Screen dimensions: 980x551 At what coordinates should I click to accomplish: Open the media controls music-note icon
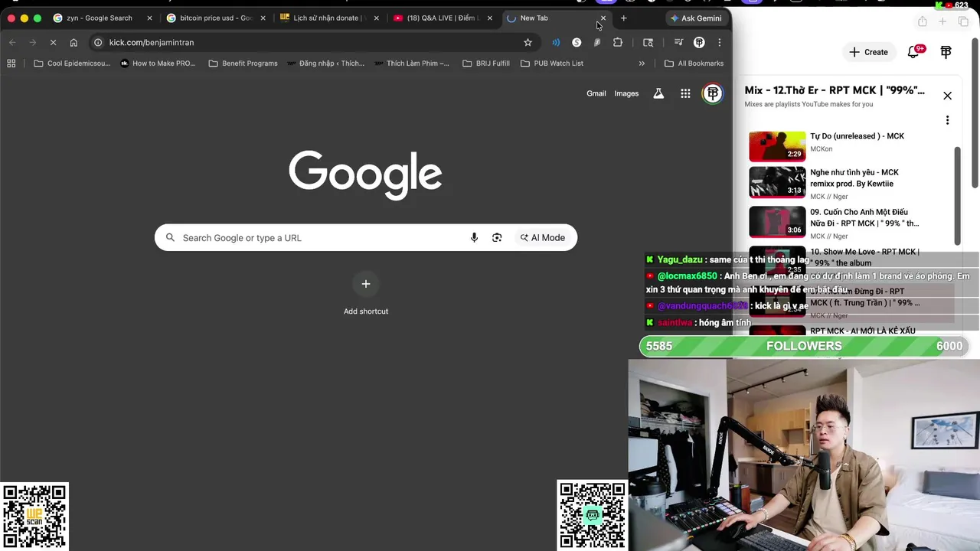tap(678, 42)
